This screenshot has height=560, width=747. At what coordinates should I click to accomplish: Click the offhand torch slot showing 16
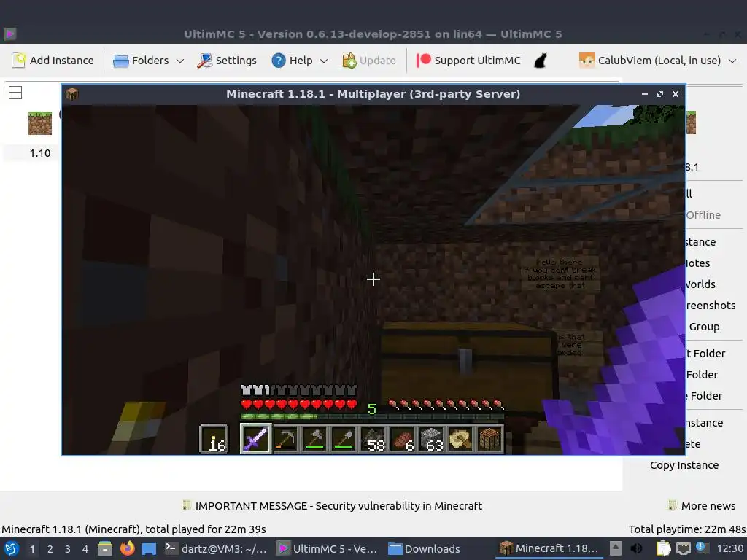(x=214, y=439)
